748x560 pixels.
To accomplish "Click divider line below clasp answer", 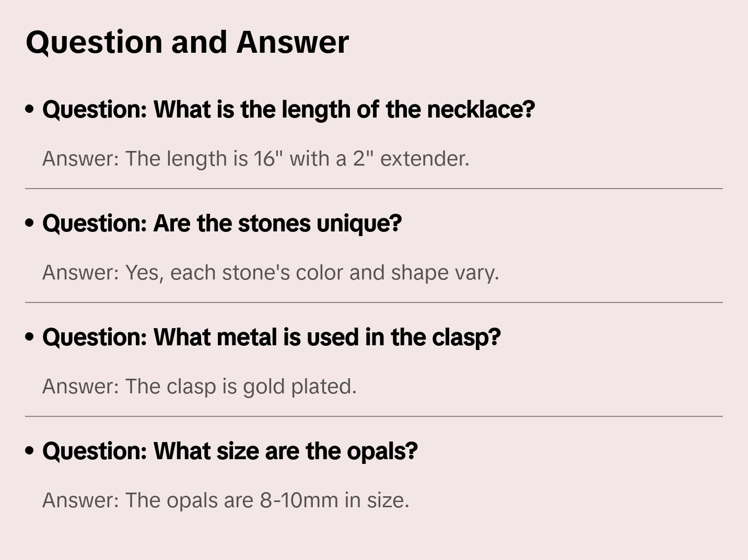I will click(373, 416).
